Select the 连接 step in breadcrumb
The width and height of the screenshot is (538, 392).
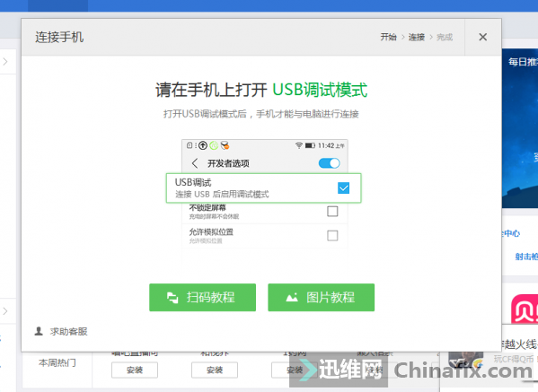coord(417,37)
